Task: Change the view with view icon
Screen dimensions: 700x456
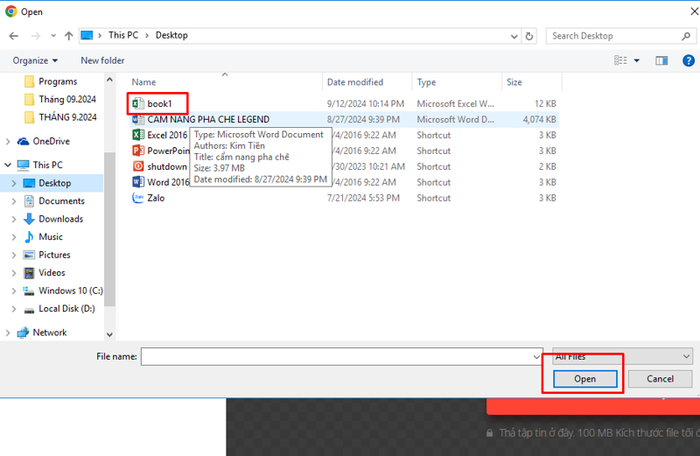Action: [x=621, y=60]
